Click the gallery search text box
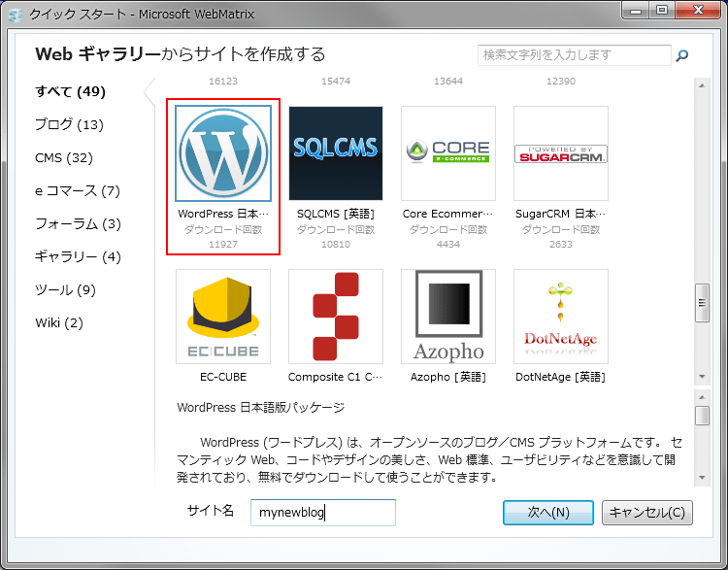This screenshot has width=728, height=570. (575, 55)
